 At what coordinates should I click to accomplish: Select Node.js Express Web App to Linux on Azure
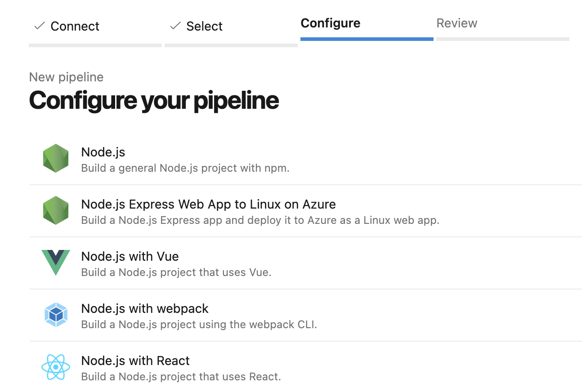[208, 205]
